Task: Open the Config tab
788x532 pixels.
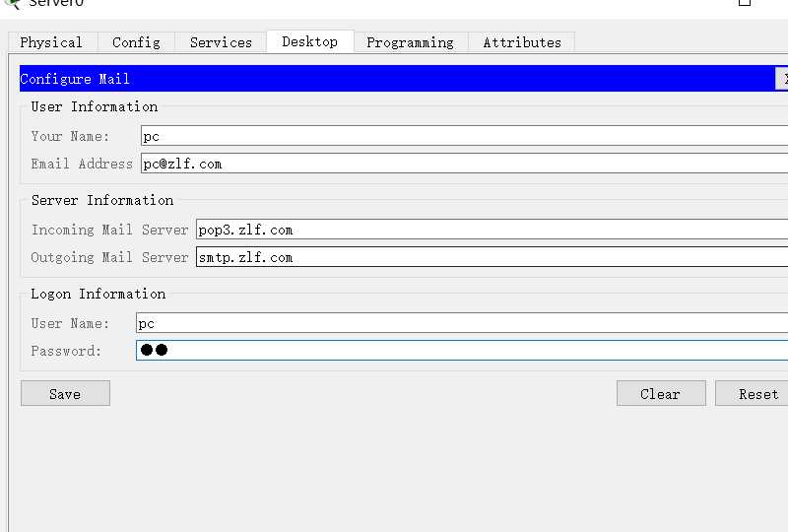Action: (x=136, y=42)
